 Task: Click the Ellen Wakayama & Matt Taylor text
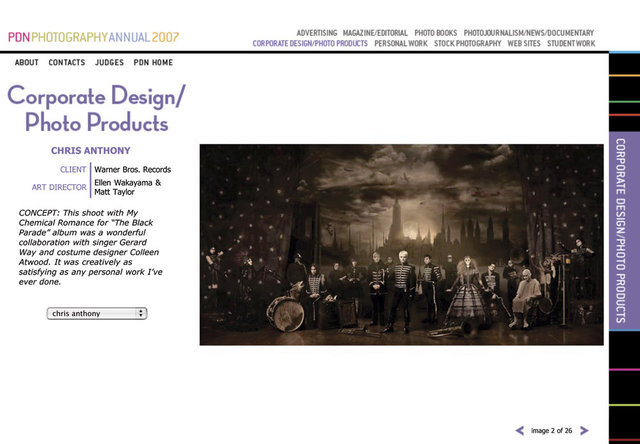tap(128, 187)
